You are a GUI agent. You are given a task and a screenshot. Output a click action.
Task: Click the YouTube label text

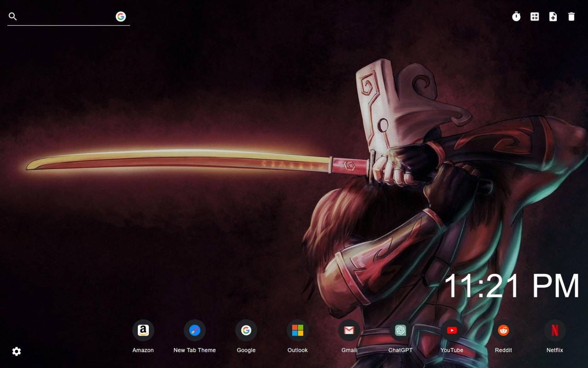[452, 350]
